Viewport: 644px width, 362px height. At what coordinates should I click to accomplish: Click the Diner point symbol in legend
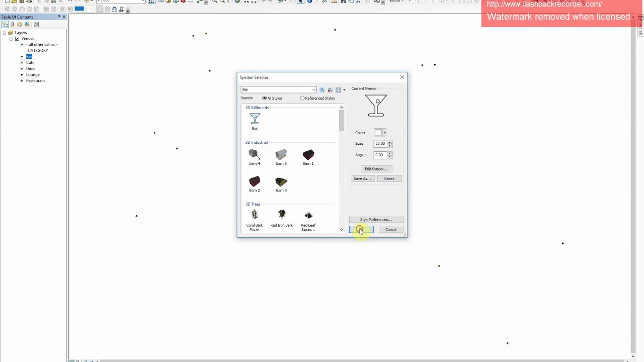22,69
